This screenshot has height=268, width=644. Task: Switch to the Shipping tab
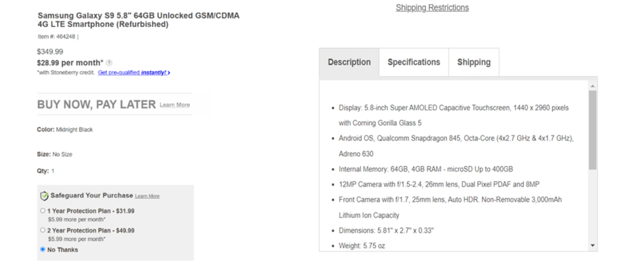coord(474,62)
